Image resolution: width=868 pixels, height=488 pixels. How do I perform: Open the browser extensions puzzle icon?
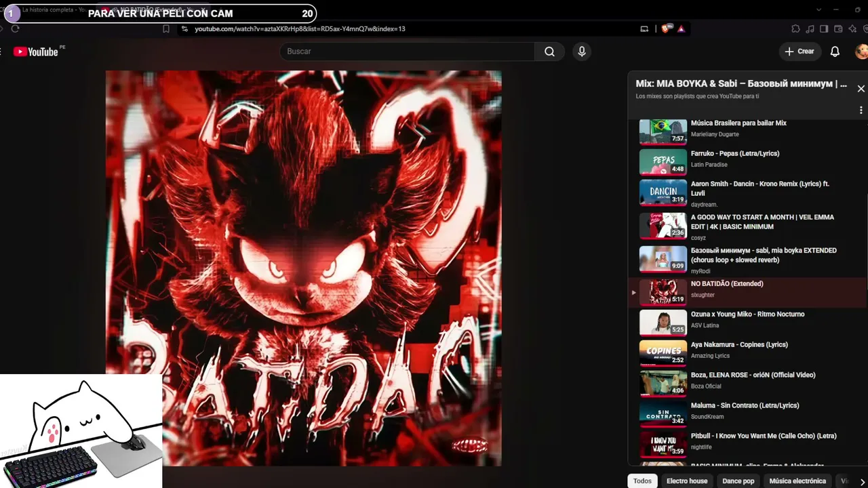[795, 28]
